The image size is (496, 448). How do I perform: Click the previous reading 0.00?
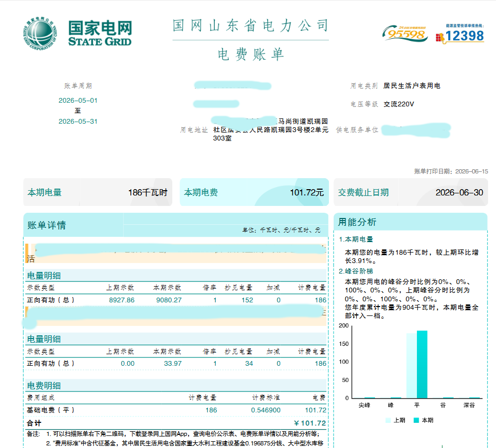tap(127, 364)
